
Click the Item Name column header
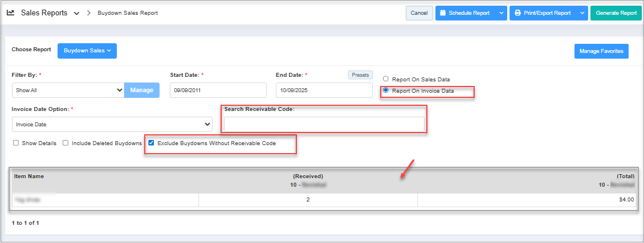tap(28, 176)
